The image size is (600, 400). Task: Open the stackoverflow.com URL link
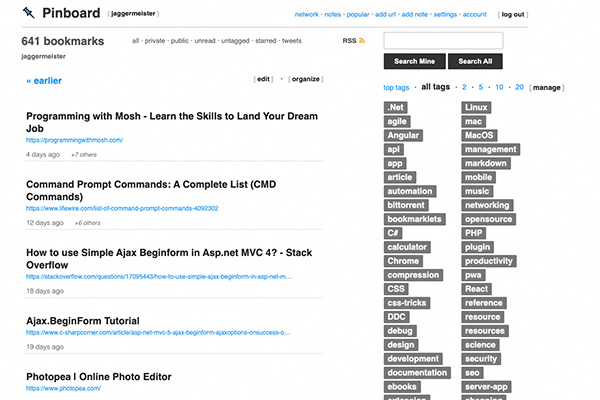[159, 276]
